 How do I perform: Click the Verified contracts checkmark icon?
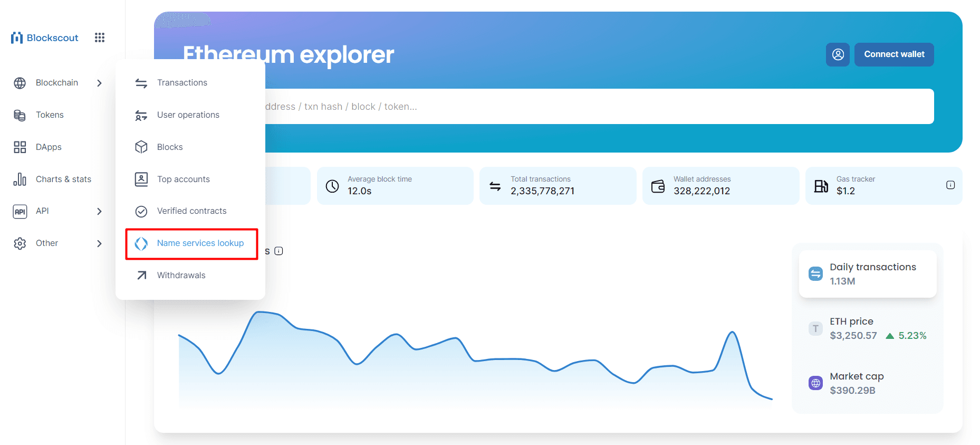pos(141,211)
